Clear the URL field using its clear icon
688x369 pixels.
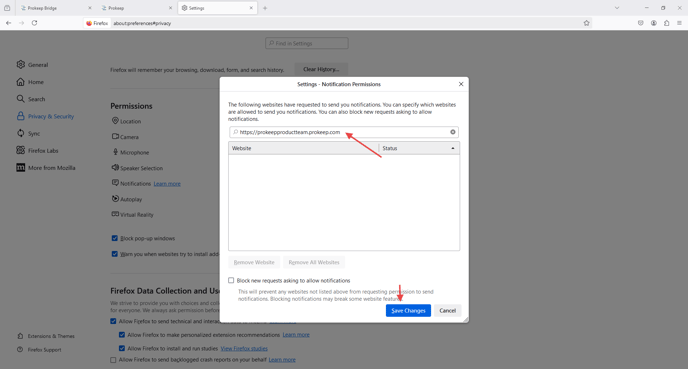click(453, 132)
